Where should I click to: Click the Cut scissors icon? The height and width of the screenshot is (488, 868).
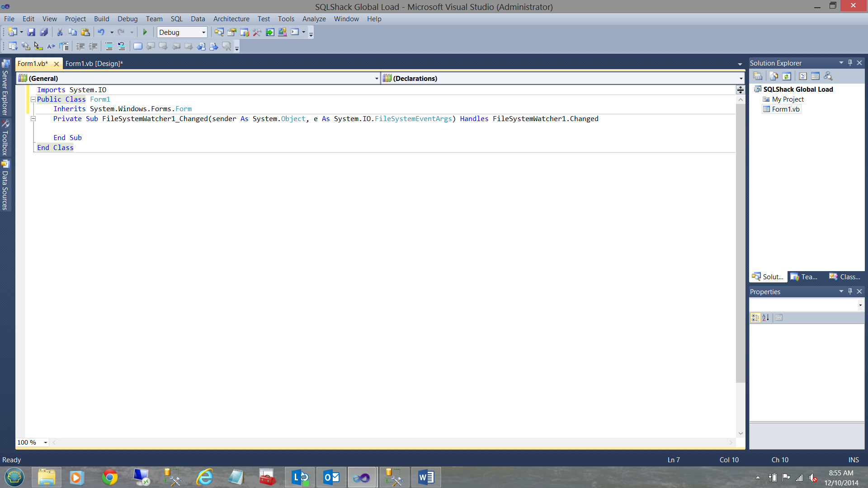click(x=59, y=32)
